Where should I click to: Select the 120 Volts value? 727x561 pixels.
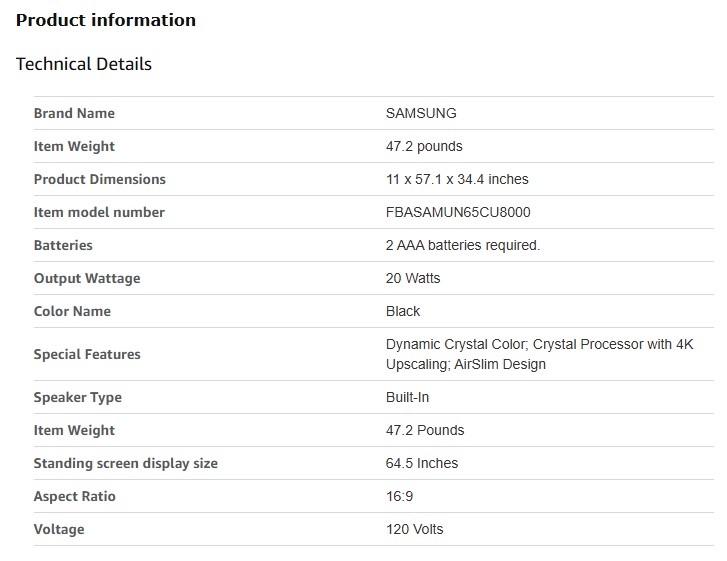pos(414,529)
